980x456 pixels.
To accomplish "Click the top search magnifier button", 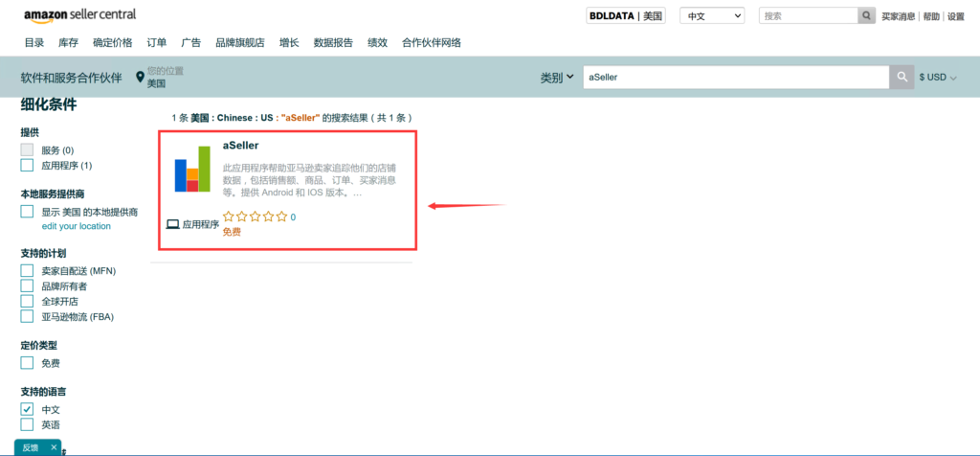I will 866,15.
